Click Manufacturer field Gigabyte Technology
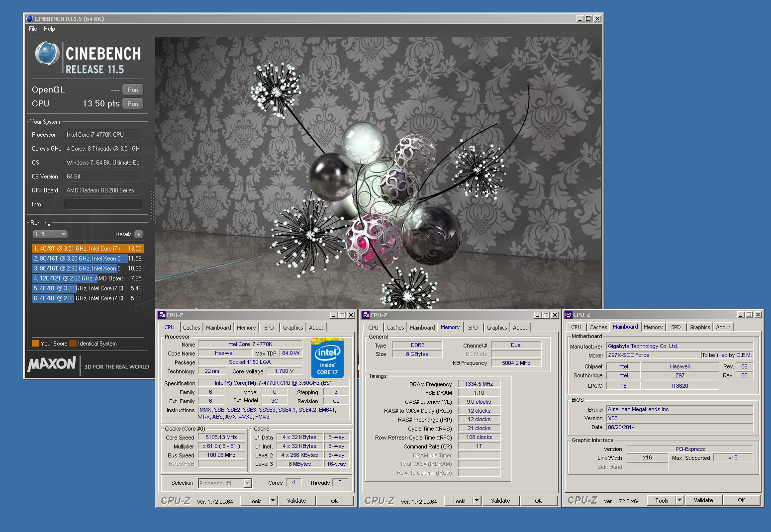 [679, 347]
